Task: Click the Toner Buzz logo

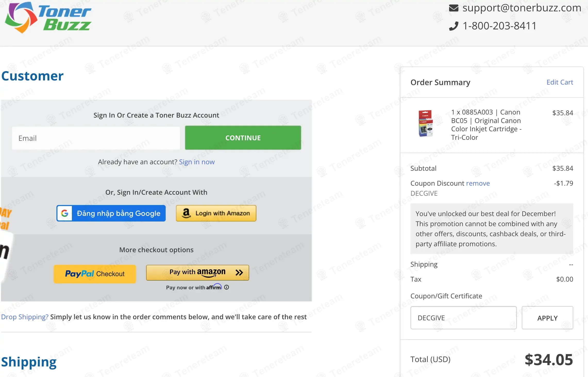Action: (x=48, y=18)
